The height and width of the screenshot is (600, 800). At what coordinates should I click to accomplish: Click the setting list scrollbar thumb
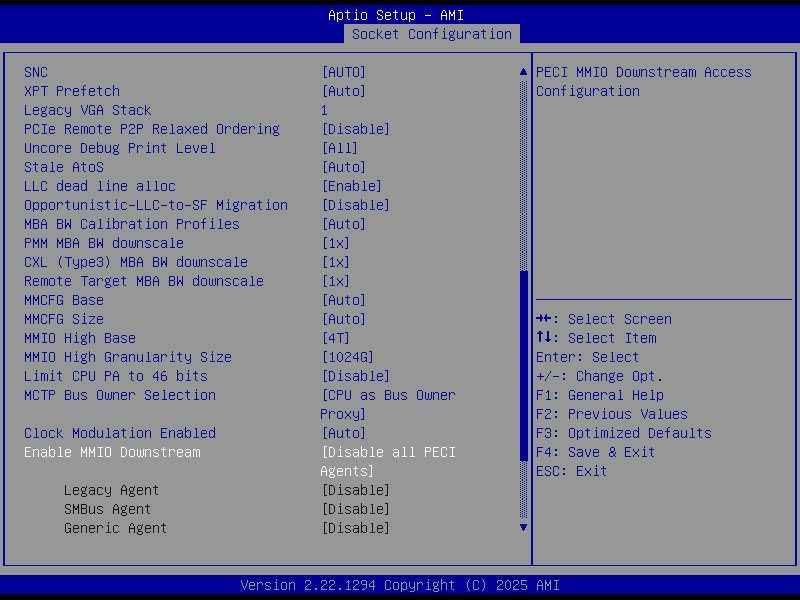523,366
